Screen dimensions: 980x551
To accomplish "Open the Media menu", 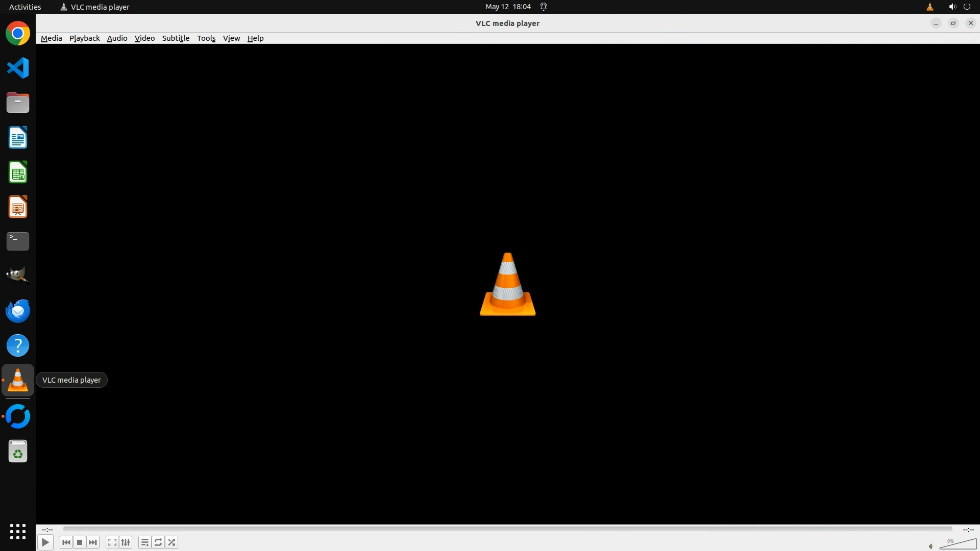I will (51, 38).
